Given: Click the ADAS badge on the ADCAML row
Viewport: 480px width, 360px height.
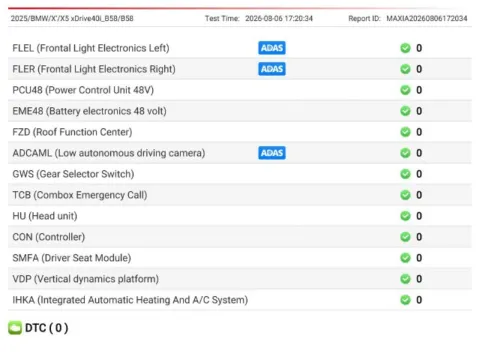Looking at the screenshot, I should click(x=272, y=153).
